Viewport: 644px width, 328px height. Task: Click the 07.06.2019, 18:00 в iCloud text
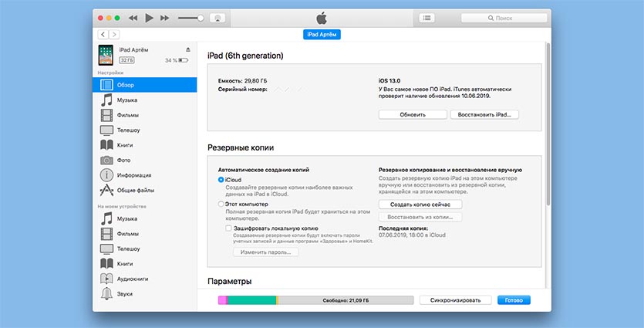[412, 235]
